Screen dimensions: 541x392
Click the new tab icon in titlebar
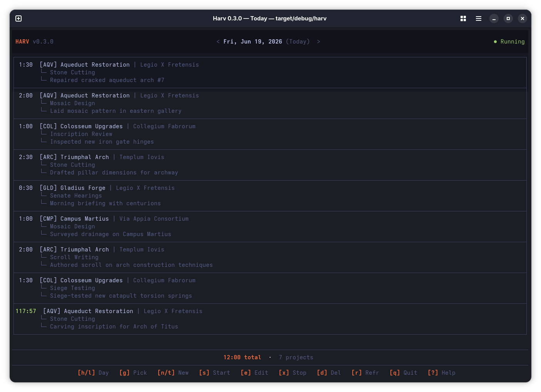[18, 18]
